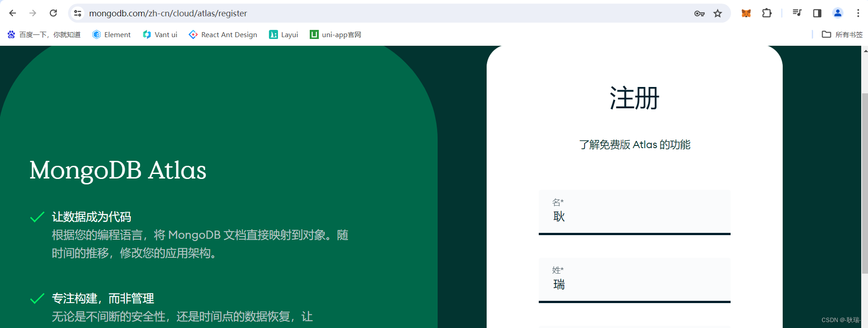Open the Baidu bookmark

tap(44, 34)
